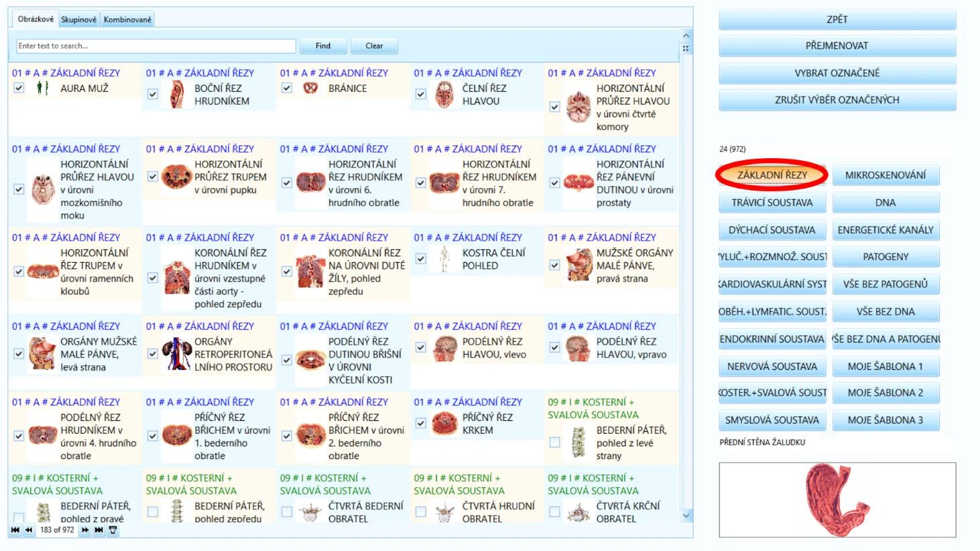Toggle grid layout icon below scroll arrow
Screen dimensions: 980x551
pyautogui.click(x=686, y=48)
